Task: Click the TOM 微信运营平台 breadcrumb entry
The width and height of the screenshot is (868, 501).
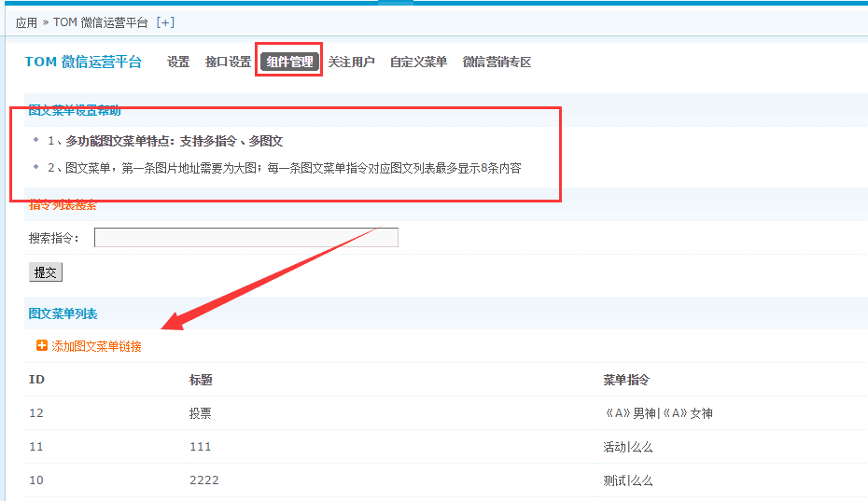Action: [x=100, y=22]
